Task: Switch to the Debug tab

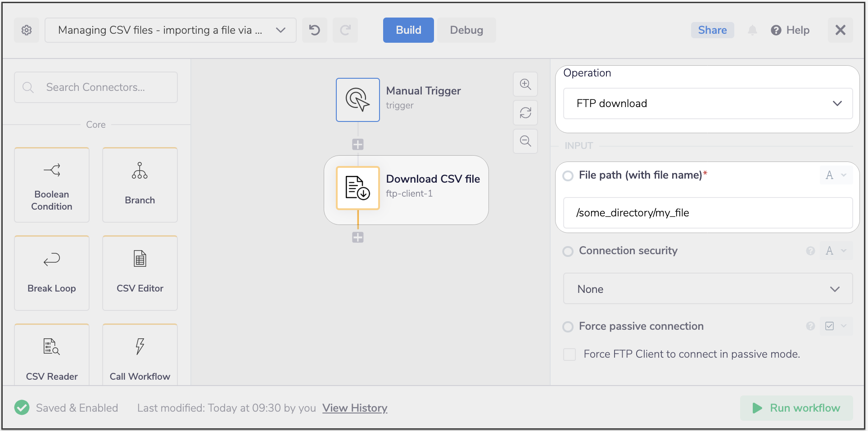Action: pyautogui.click(x=466, y=30)
